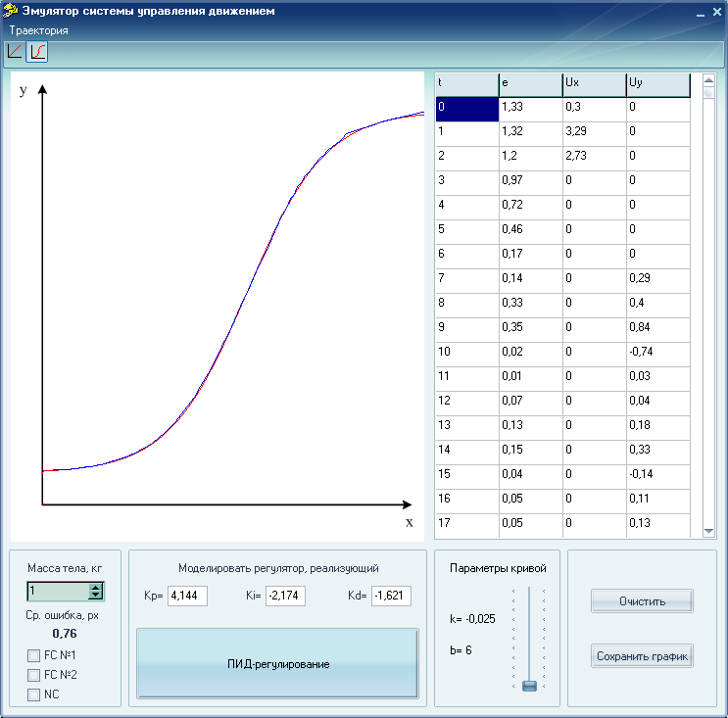The image size is (728, 718).
Task: Decrease body mass with spinner down arrow
Action: [x=95, y=596]
